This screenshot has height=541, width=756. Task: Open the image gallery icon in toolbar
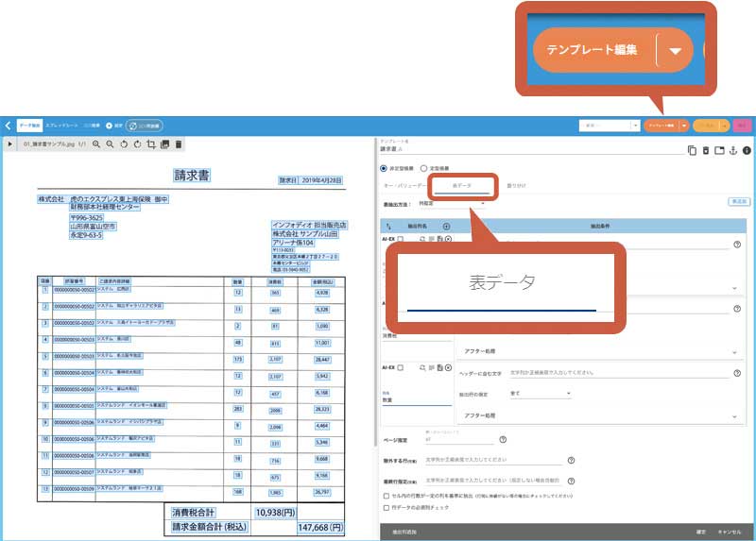[x=164, y=144]
